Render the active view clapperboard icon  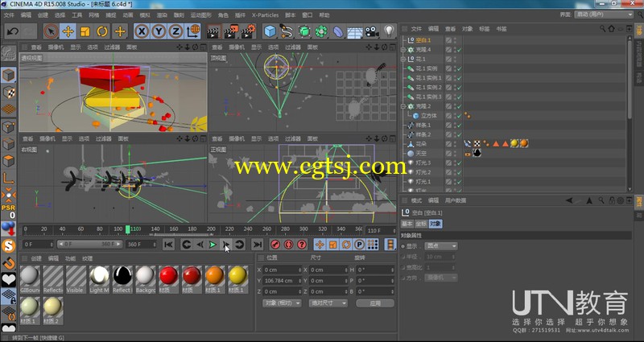[213, 31]
